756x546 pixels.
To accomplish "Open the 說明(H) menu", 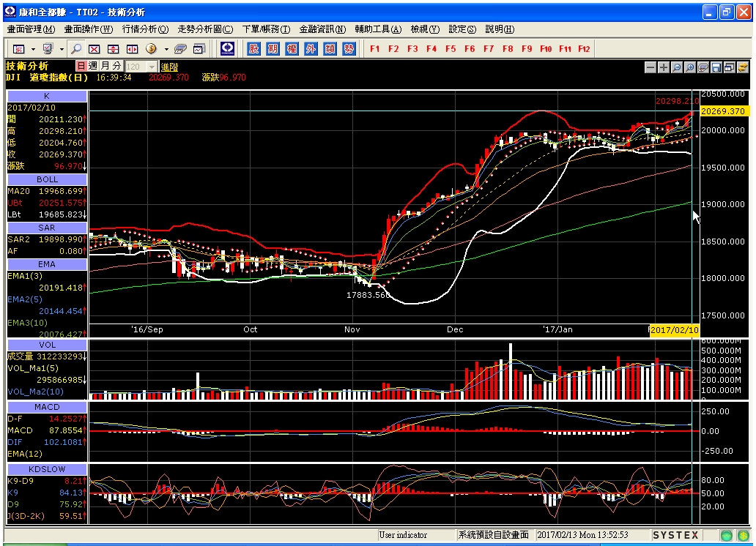I will point(500,29).
